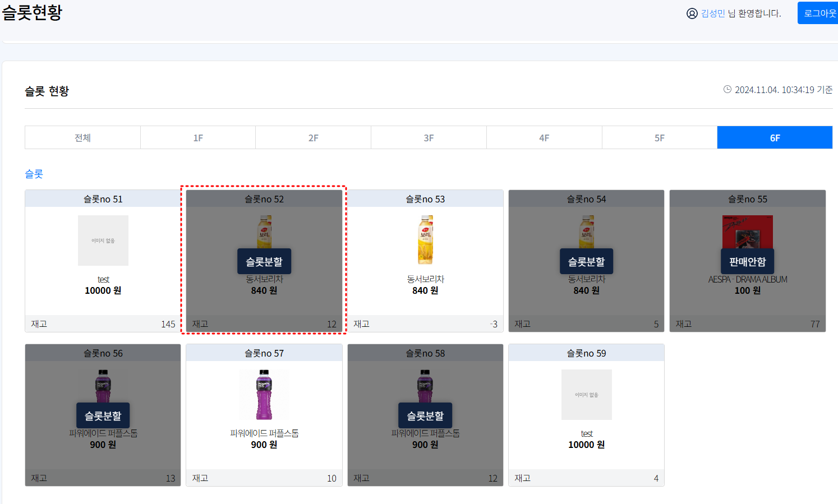Click 슬롯분할 on slot no 54

pos(586,261)
